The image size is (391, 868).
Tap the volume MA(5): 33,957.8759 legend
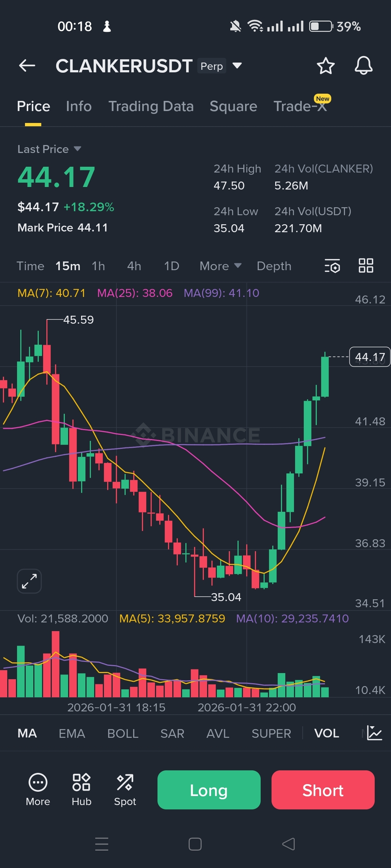coord(172,618)
